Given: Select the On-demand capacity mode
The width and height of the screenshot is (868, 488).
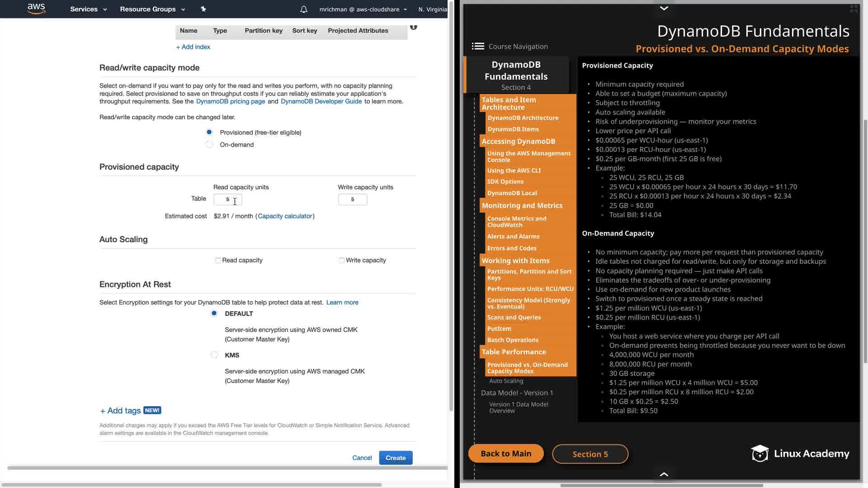Looking at the screenshot, I should 209,145.
